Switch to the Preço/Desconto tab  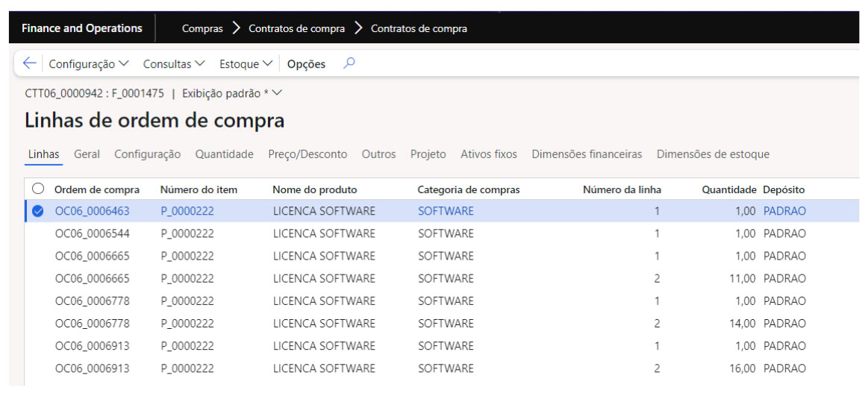tap(307, 154)
